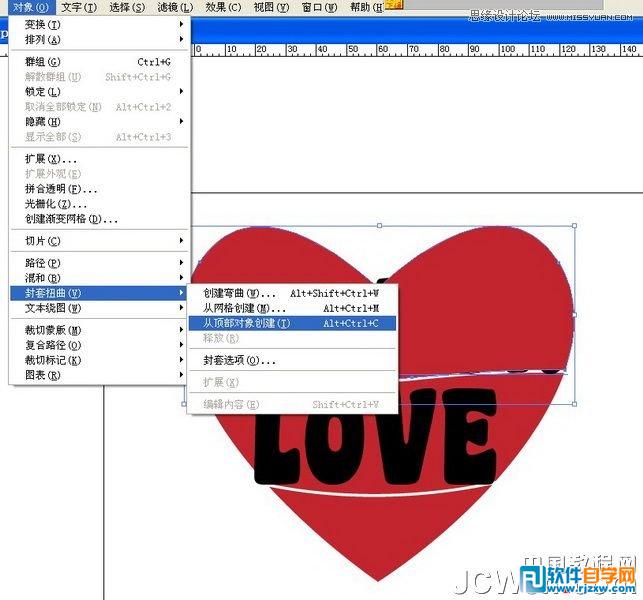Open the 窗口(W) menu
643x600 pixels.
[x=319, y=7]
